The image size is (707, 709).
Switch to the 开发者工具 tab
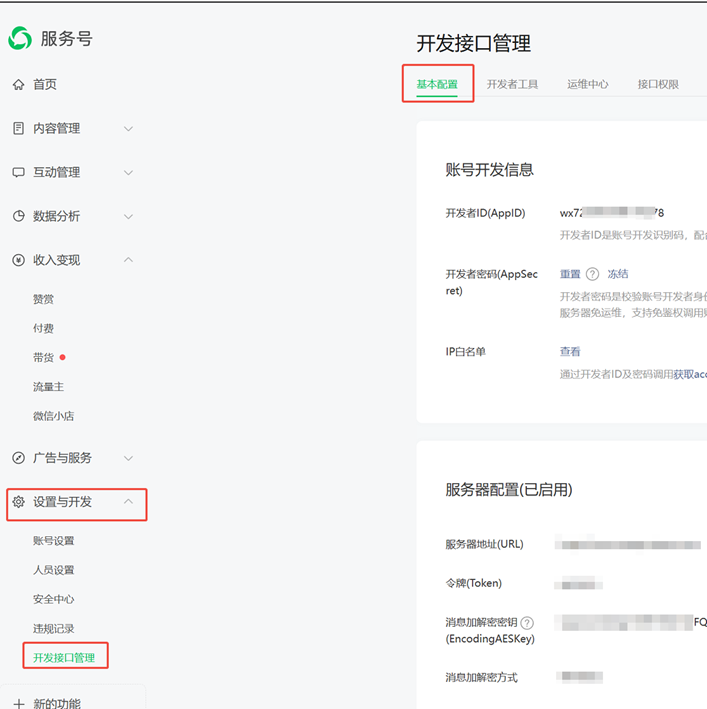click(512, 84)
